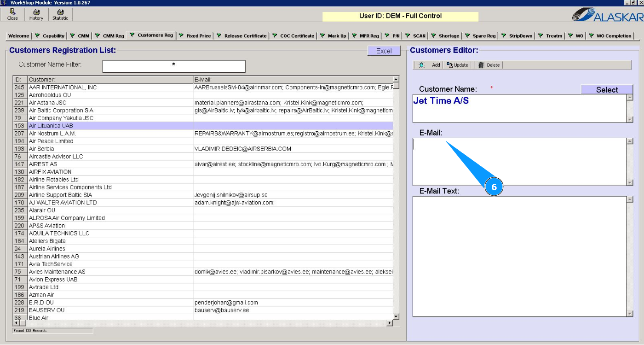Open the SCAN tab
This screenshot has width=644, height=345.
[x=419, y=36]
